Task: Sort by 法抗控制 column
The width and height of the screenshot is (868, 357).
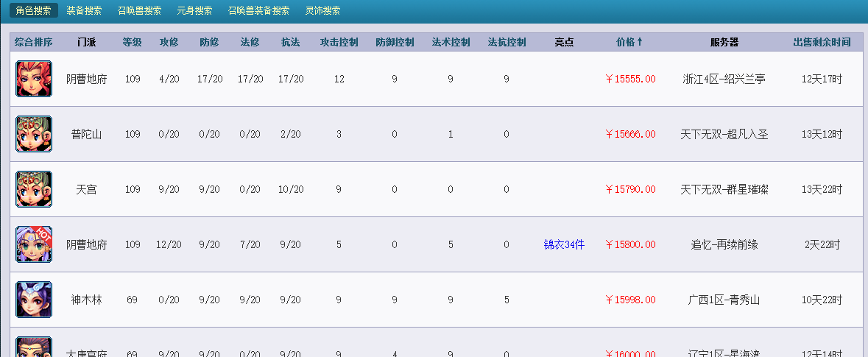Action: pyautogui.click(x=507, y=43)
